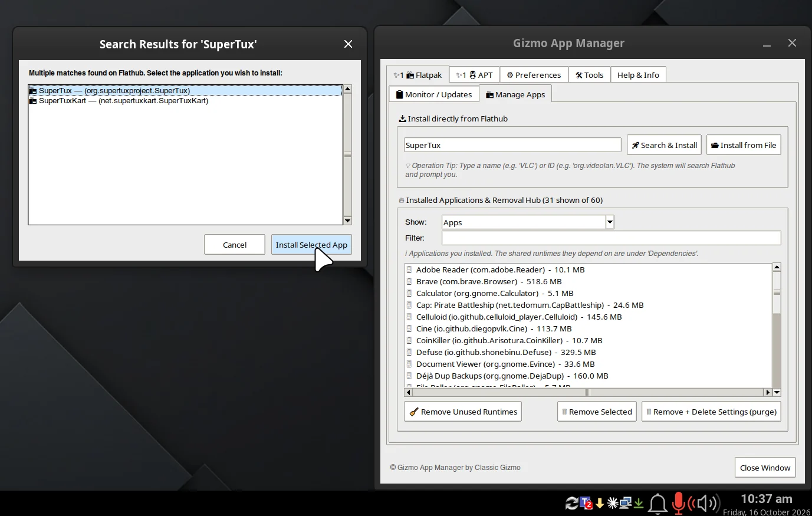Click the Filter text field
Screen dimensions: 812x516
tap(612, 238)
